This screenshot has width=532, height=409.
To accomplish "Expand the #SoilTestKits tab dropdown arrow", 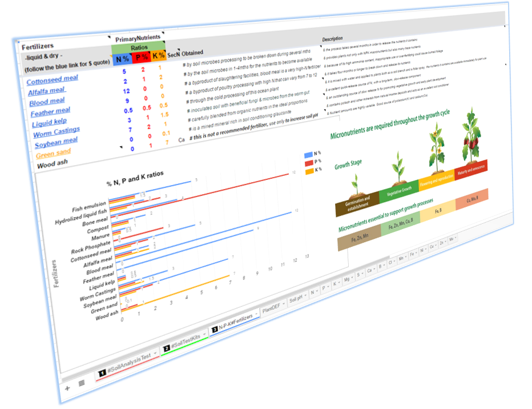I will click(x=204, y=334).
